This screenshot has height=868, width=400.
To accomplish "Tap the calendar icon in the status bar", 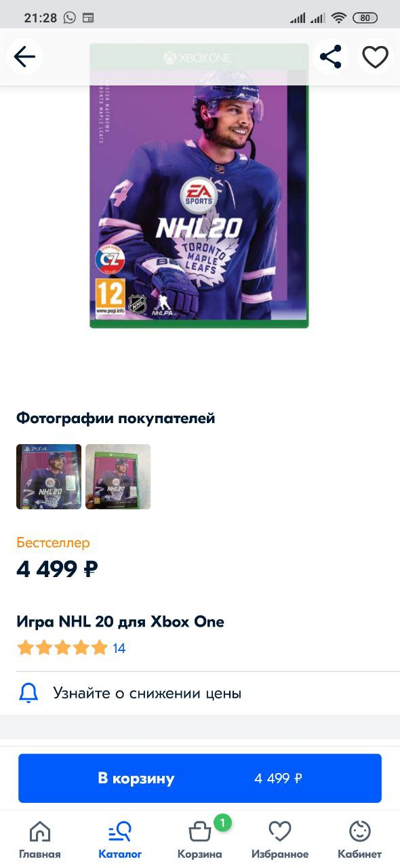I will click(88, 18).
